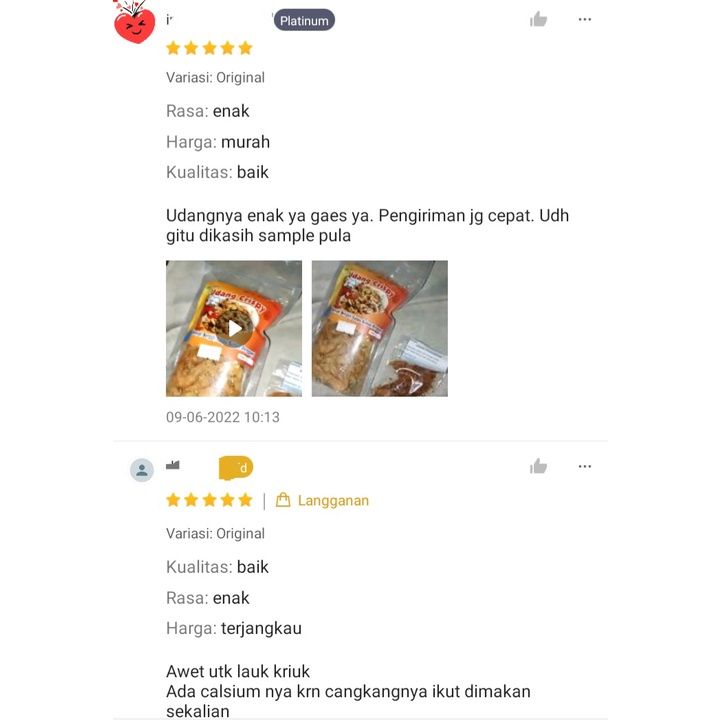Click the shopping bag Langganan icon
This screenshot has height=720, width=720.
(283, 500)
